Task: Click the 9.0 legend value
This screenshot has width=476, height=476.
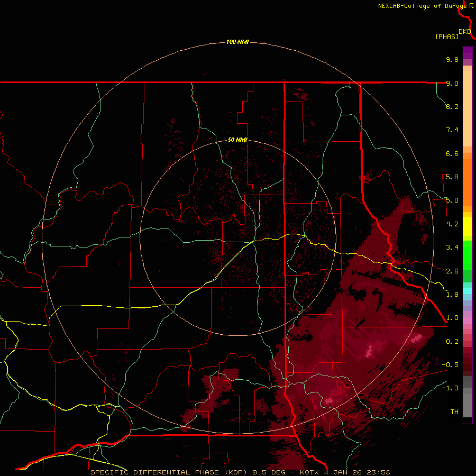Action: [x=452, y=83]
